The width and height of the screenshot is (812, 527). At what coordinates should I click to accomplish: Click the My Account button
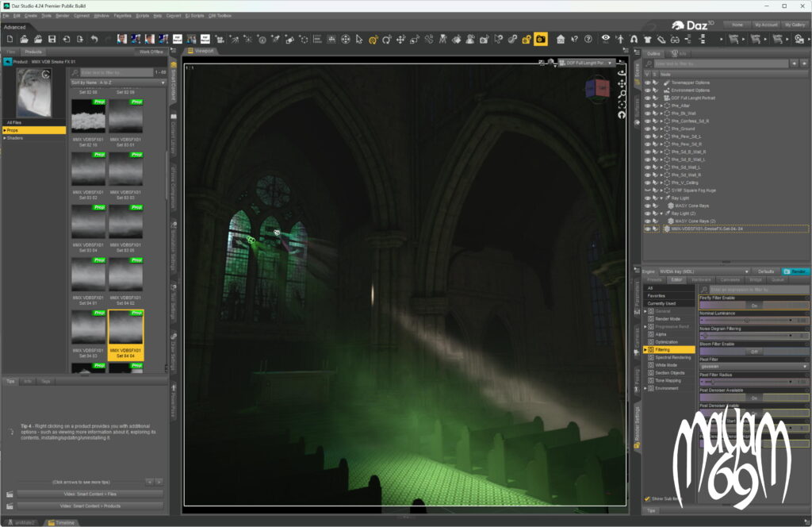[x=765, y=25]
